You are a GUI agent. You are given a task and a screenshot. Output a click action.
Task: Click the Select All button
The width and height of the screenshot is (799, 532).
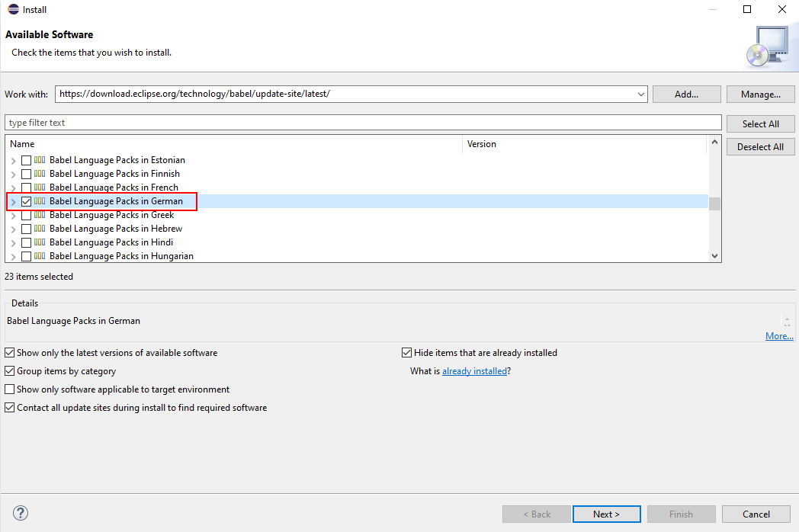tap(760, 123)
